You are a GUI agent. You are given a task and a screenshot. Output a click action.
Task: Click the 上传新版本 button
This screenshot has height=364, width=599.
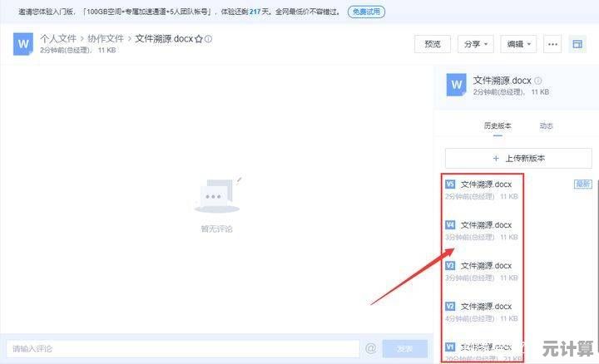coord(518,157)
